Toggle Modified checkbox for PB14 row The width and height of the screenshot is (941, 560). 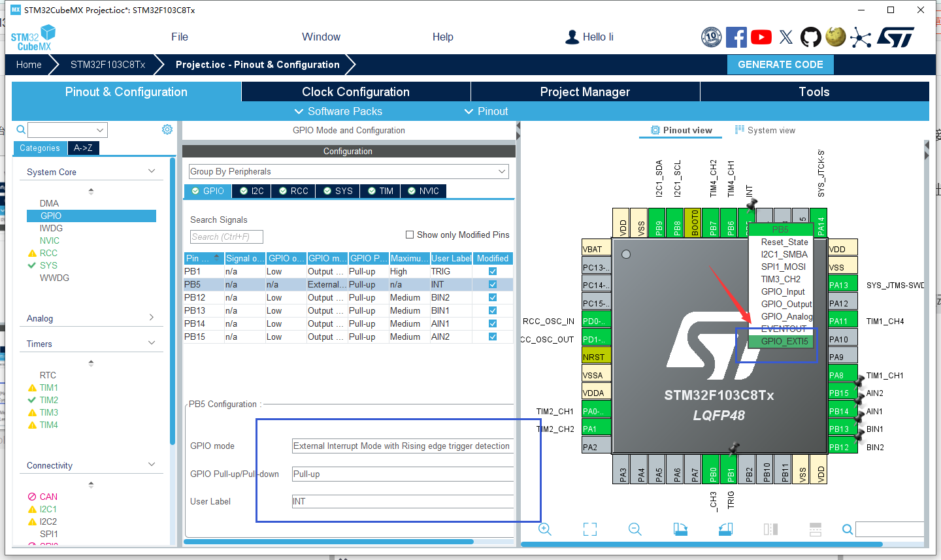[493, 323]
